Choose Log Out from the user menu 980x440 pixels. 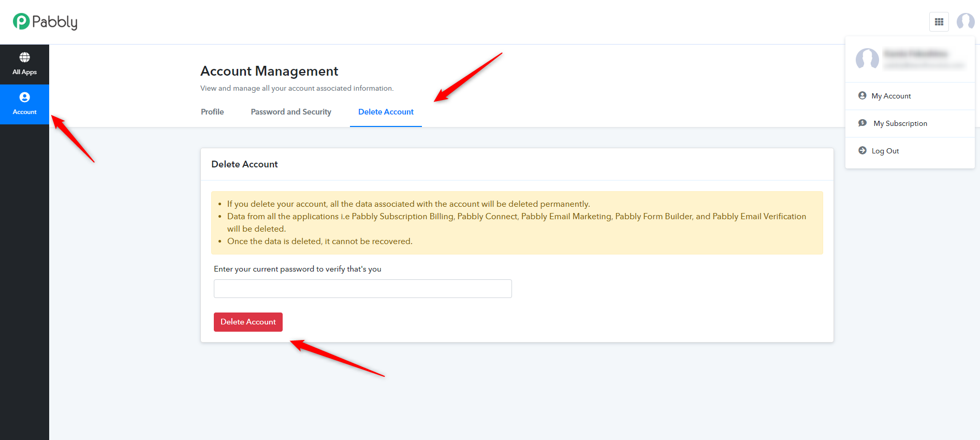coord(910,151)
